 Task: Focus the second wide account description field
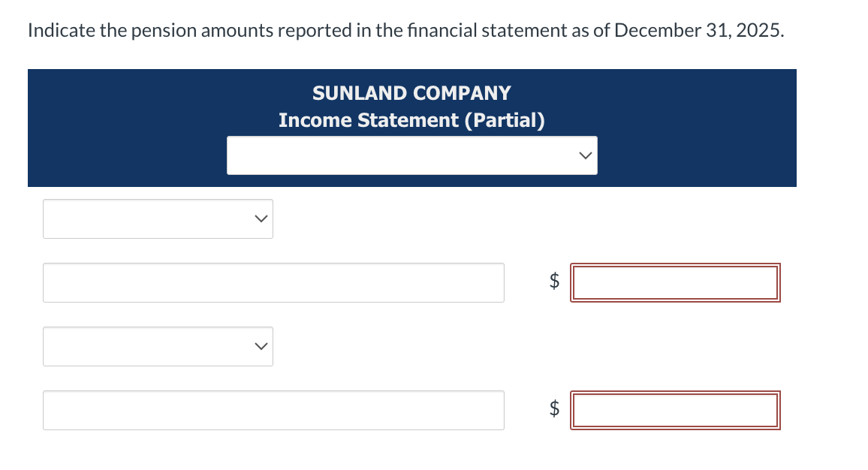pyautogui.click(x=273, y=410)
